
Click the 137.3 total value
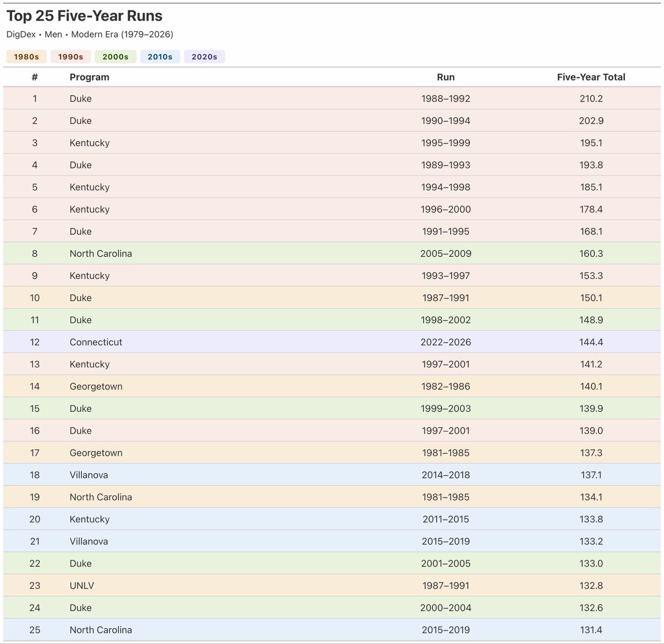tap(591, 453)
